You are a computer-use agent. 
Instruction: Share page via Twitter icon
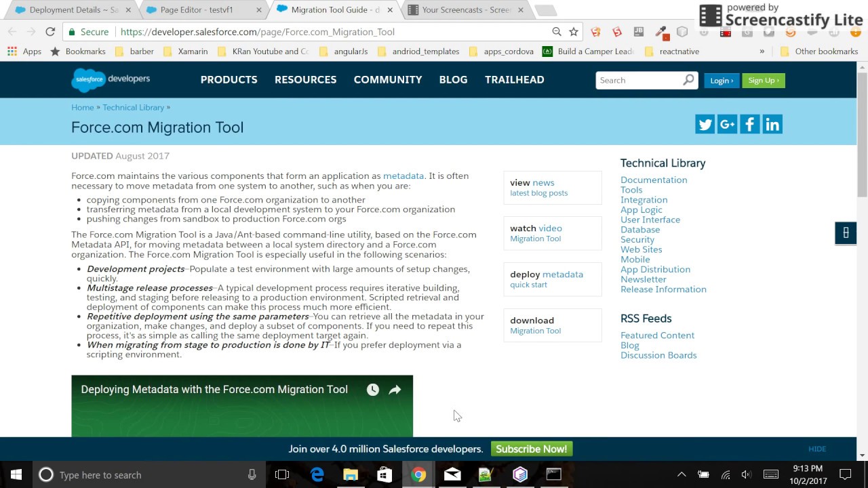705,124
